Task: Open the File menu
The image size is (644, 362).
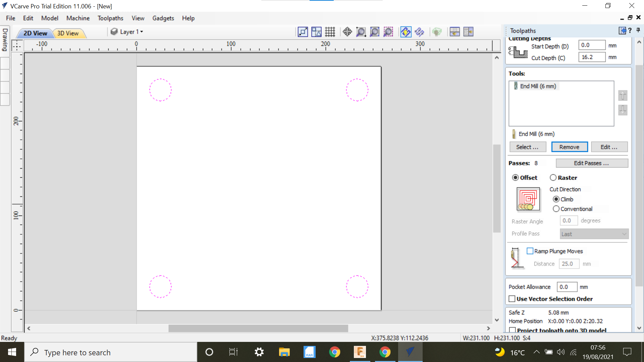Action: [x=10, y=18]
